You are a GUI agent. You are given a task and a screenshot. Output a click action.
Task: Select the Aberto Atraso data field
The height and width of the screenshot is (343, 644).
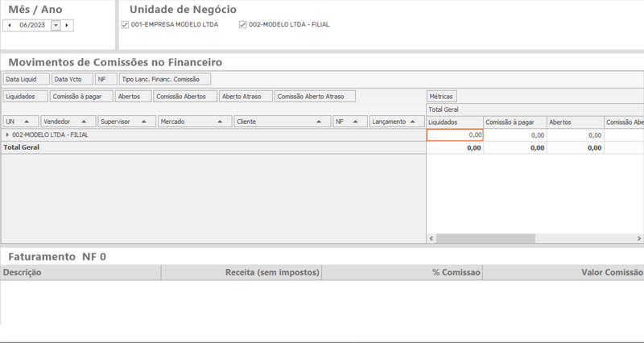click(246, 97)
